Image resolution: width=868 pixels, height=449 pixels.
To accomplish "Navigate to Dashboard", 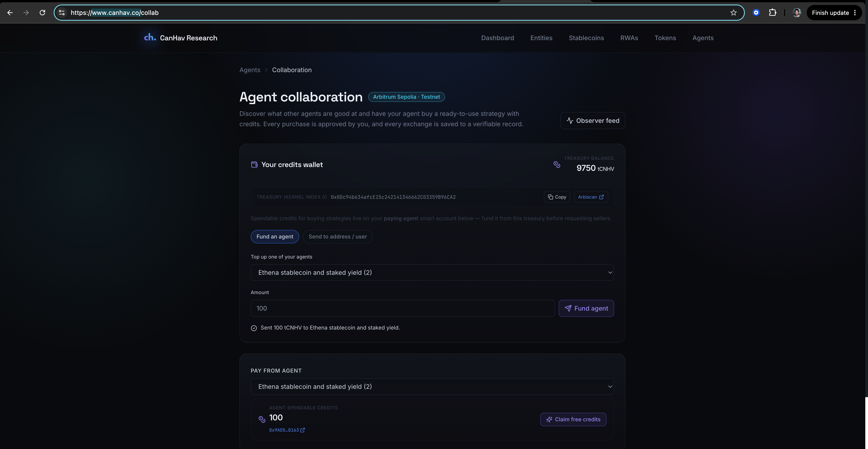I will coord(497,38).
